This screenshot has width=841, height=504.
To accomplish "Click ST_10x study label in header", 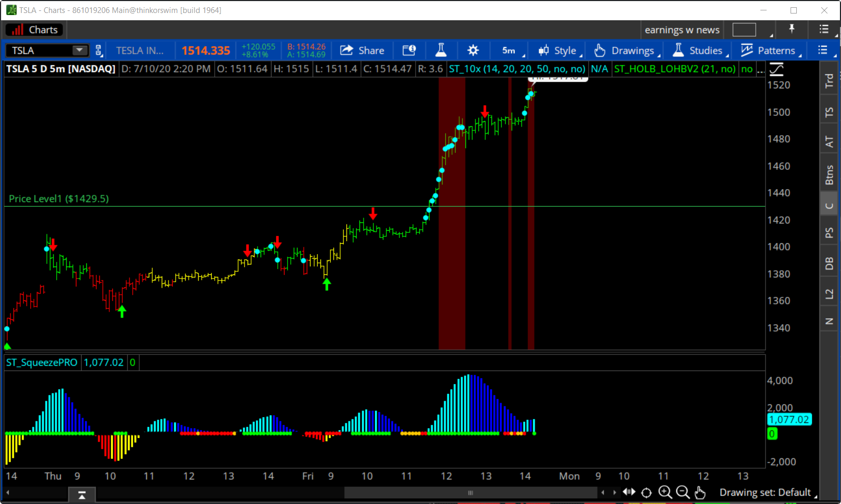I will [x=517, y=69].
